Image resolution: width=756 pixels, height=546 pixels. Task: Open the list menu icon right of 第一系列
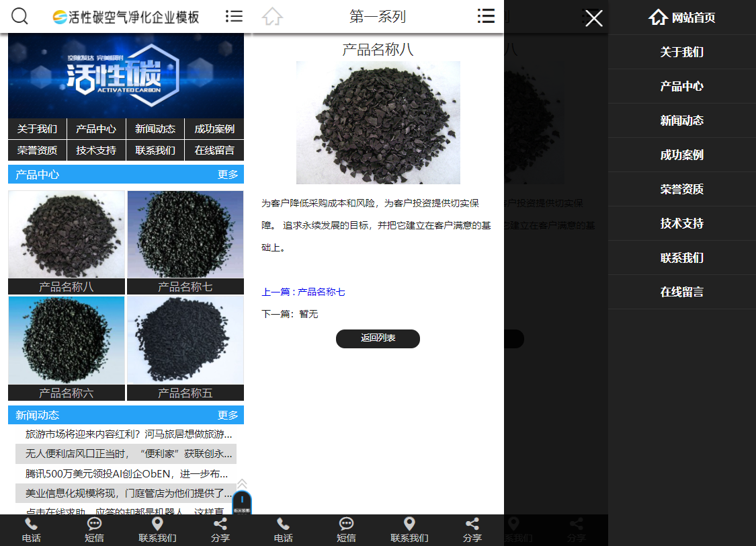486,16
